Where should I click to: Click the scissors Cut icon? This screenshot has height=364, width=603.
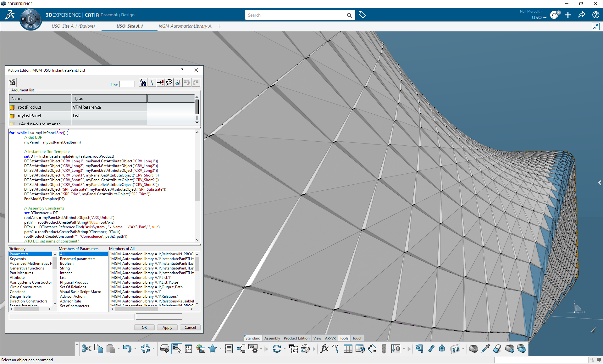click(86, 349)
